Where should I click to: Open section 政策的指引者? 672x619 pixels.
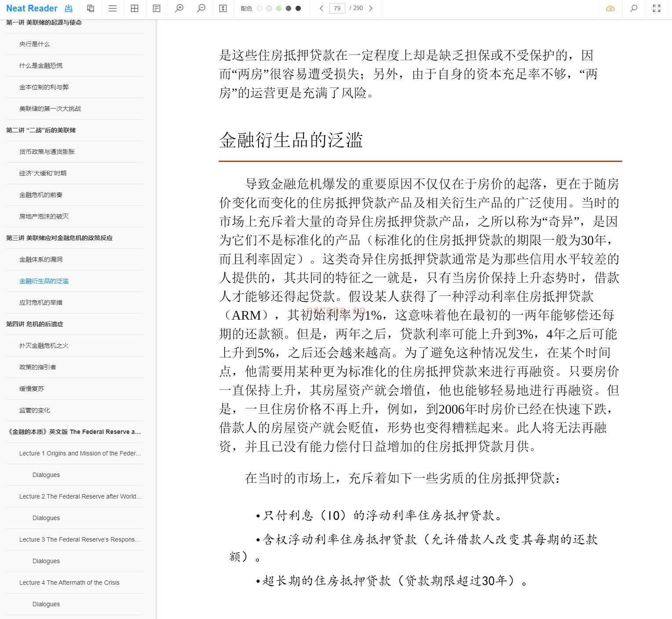tap(38, 367)
